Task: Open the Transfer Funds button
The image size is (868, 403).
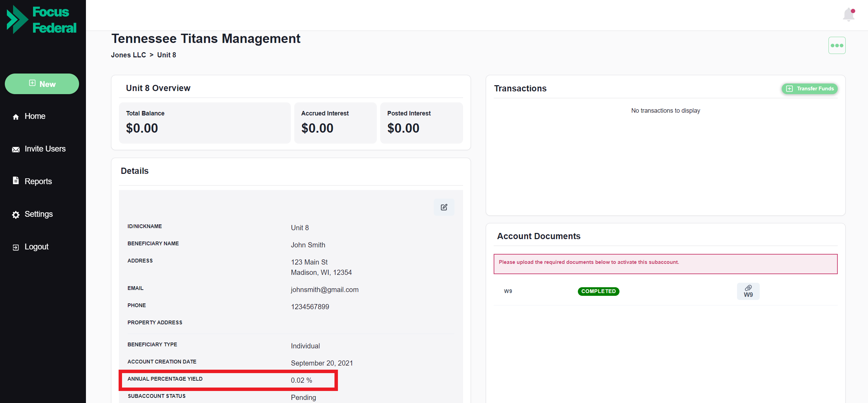Action: 810,89
